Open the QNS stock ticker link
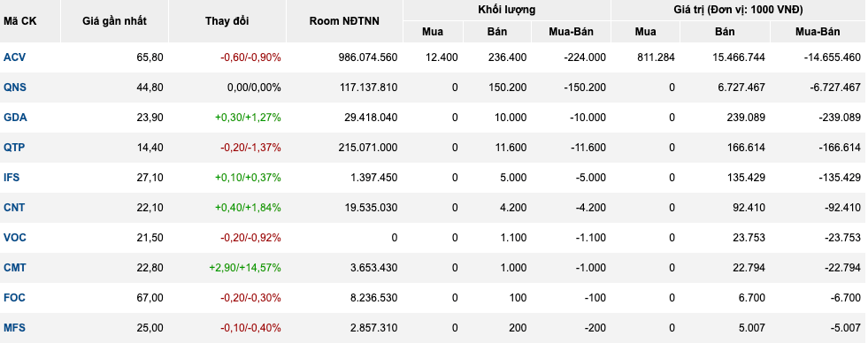This screenshot has width=868, height=343. pos(14,87)
